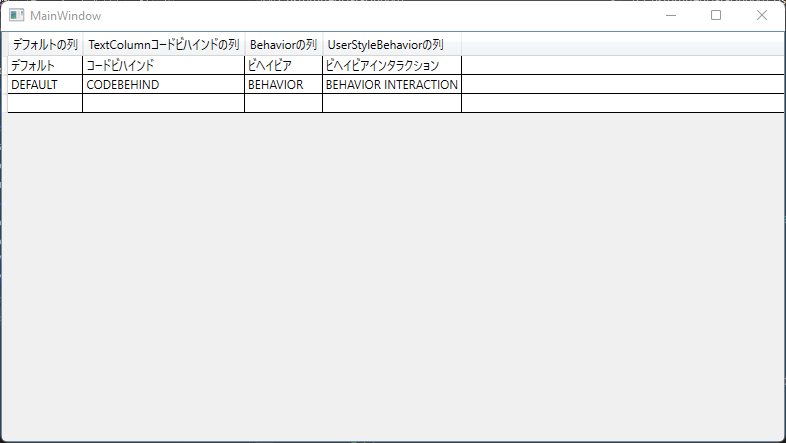
Task: Close the MainWindow window
Action: [762, 16]
